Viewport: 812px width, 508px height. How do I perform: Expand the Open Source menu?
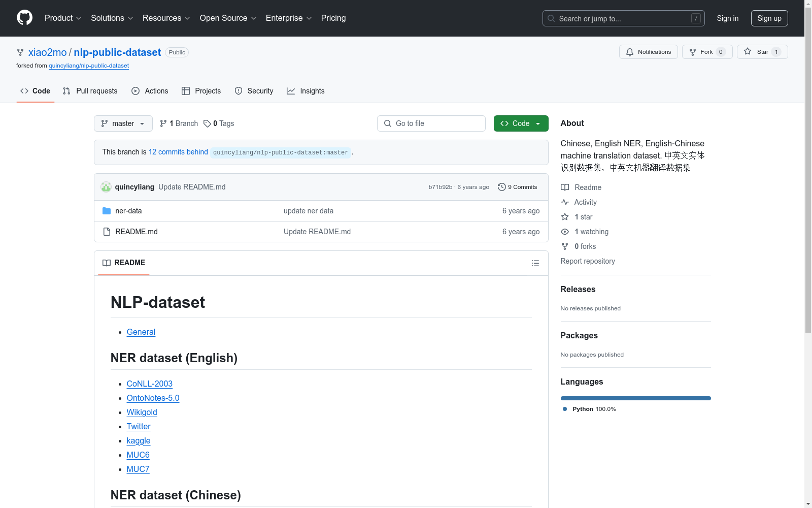click(228, 18)
